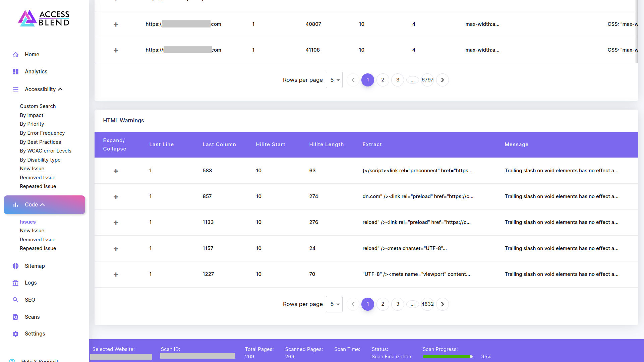Expand the HTML warning row with column 1227
This screenshot has width=644, height=362.
[116, 275]
